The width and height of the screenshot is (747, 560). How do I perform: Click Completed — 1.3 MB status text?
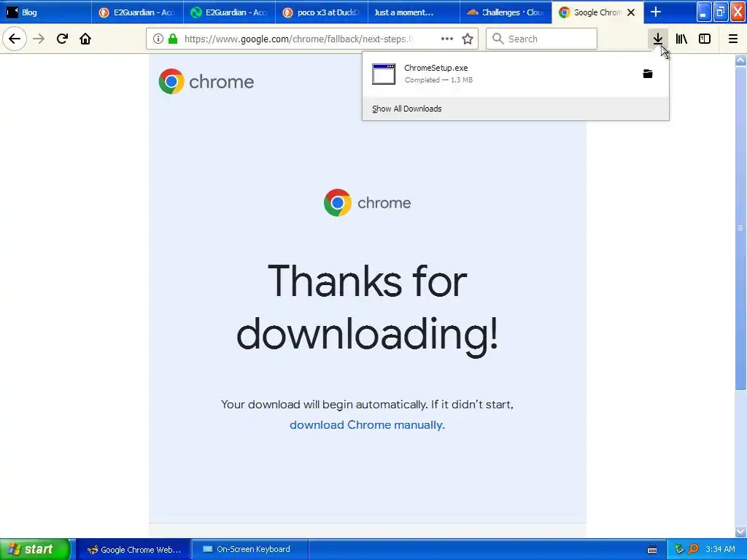(x=438, y=80)
